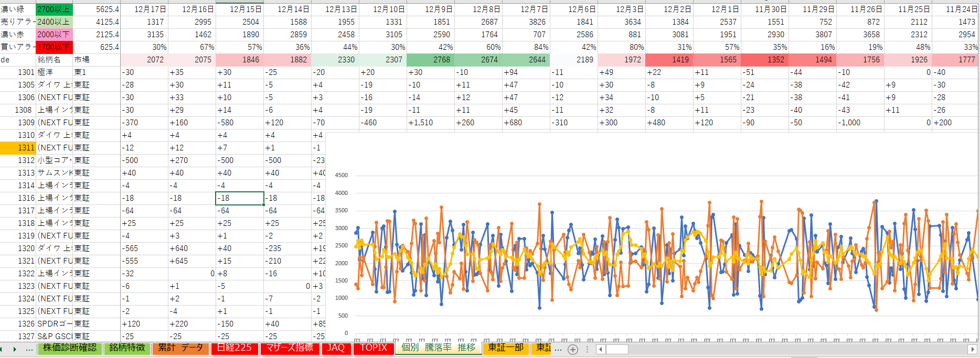Click the horizontal scrollbar left arrow
Viewport: 980px width, 358px height.
click(601, 349)
